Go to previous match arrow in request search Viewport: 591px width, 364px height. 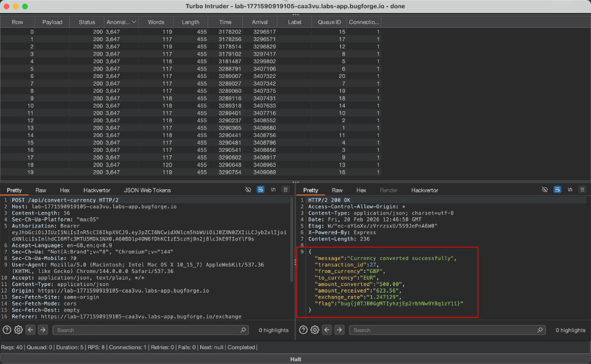31,330
